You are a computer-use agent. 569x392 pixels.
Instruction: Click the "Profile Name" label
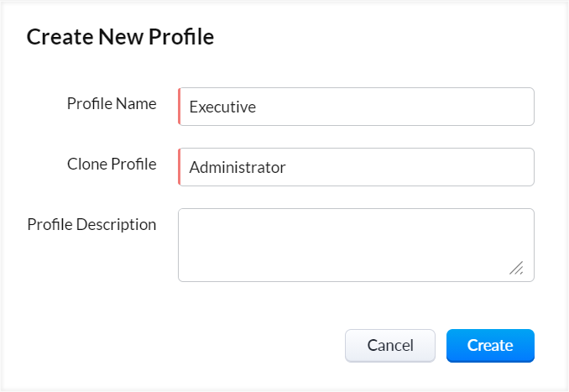tap(112, 104)
